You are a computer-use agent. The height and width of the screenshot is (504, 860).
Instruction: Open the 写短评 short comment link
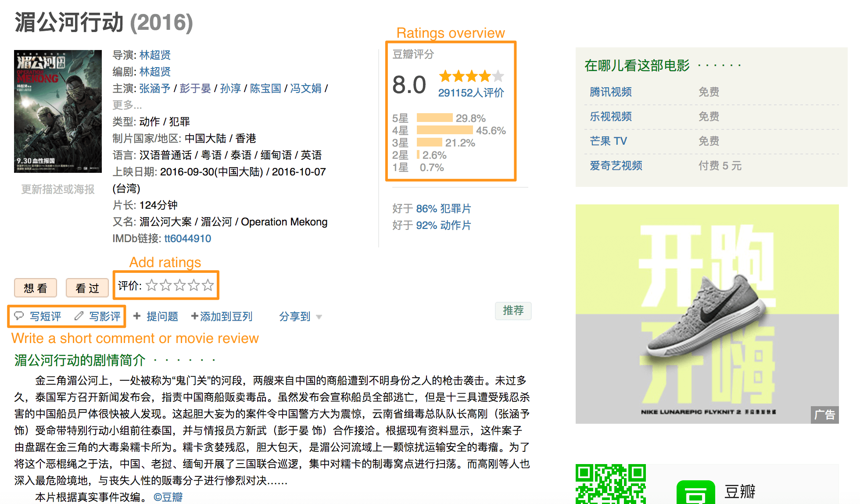pyautogui.click(x=46, y=316)
